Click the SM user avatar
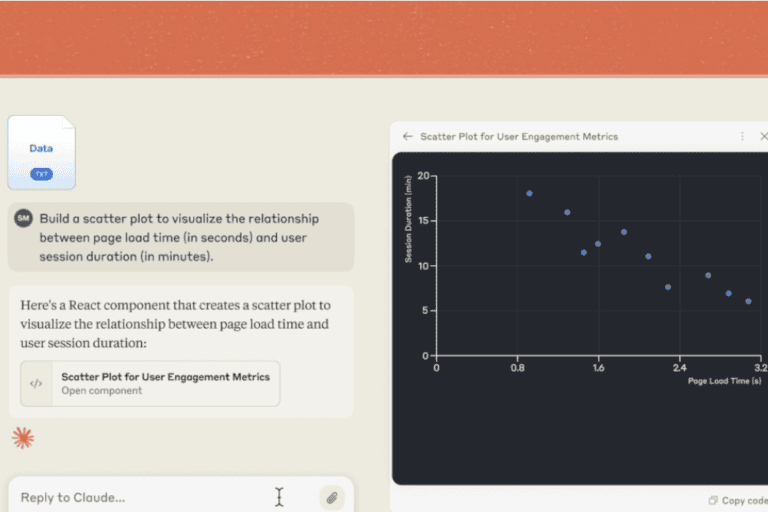This screenshot has width=768, height=512. pos(24,219)
